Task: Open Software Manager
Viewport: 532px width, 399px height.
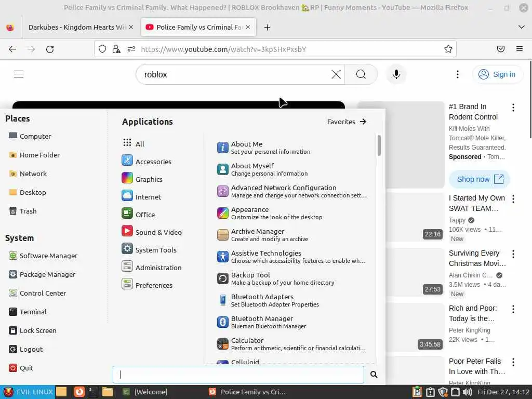Action: (x=43, y=256)
